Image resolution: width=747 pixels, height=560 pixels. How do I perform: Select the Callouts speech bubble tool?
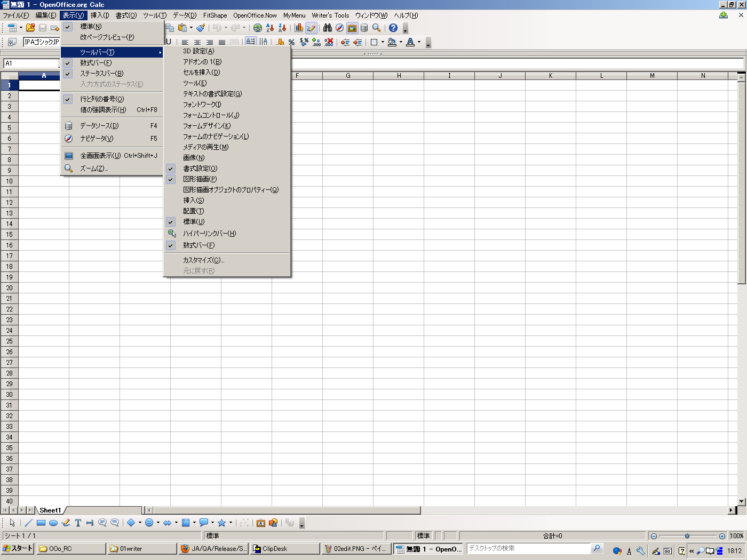pos(203,523)
